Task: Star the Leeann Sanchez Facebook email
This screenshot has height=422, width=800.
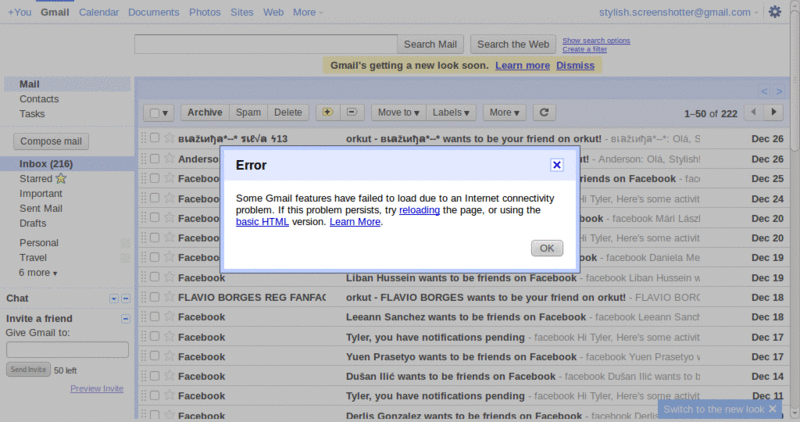Action: click(x=169, y=316)
